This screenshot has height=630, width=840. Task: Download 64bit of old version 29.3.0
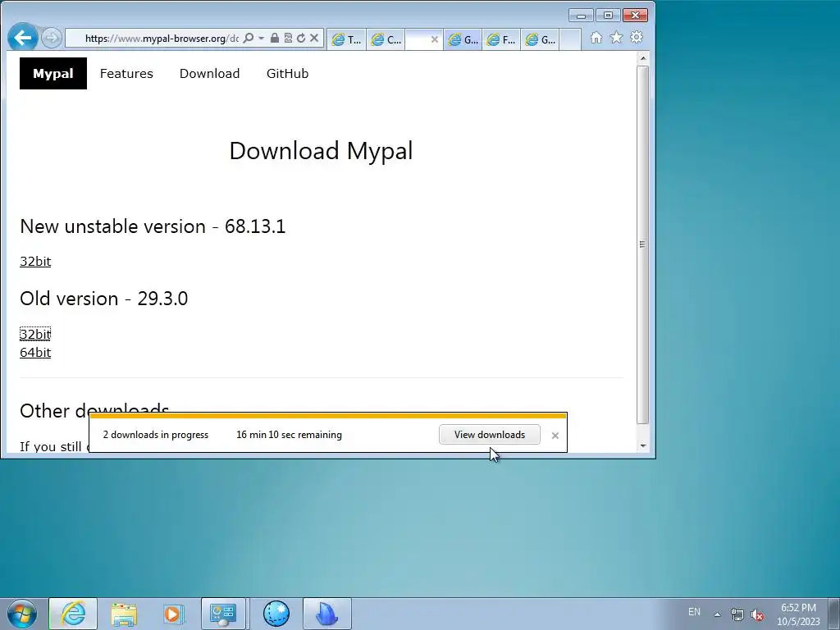[x=35, y=353]
